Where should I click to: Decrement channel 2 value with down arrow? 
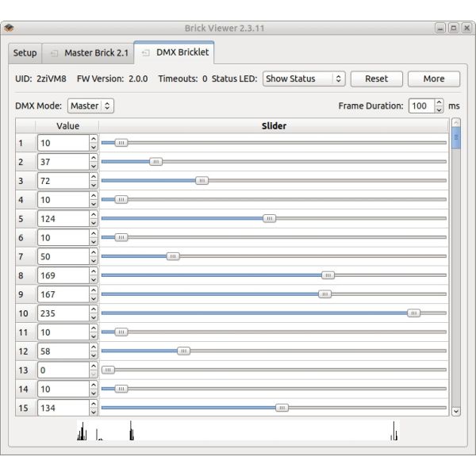[x=94, y=166]
